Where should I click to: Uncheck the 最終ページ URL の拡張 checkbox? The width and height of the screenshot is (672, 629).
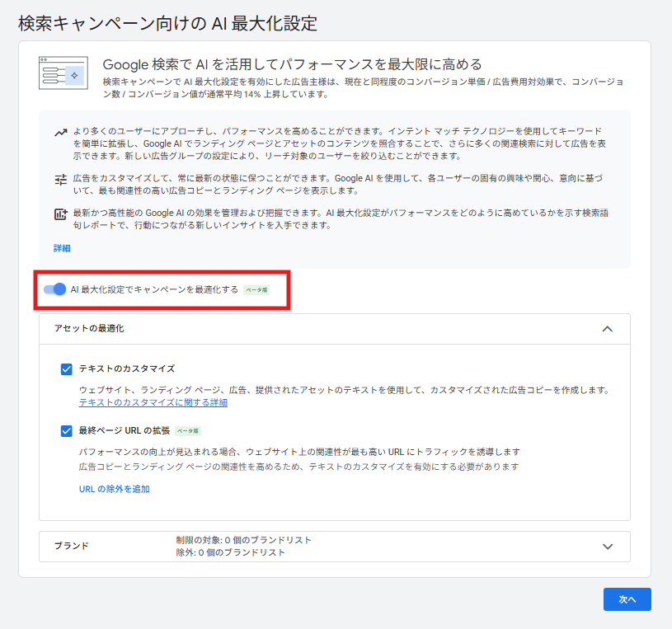tap(67, 430)
